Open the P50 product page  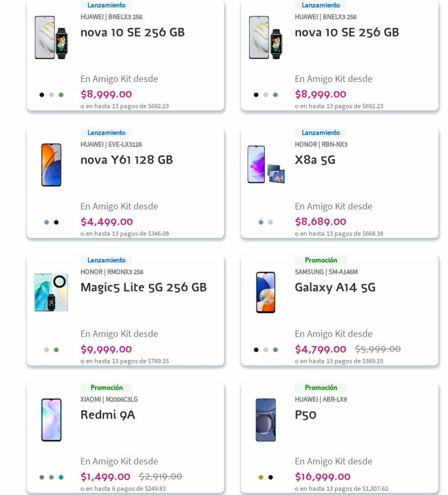305,415
